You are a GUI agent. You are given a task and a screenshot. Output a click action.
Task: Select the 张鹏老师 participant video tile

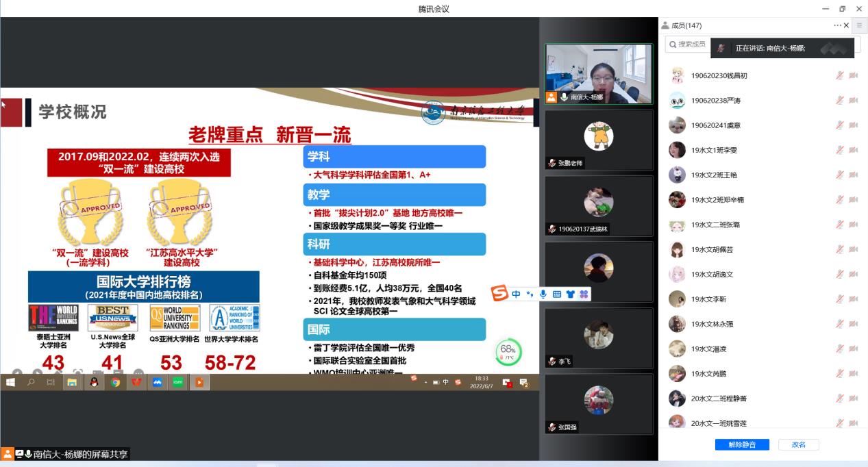(599, 139)
